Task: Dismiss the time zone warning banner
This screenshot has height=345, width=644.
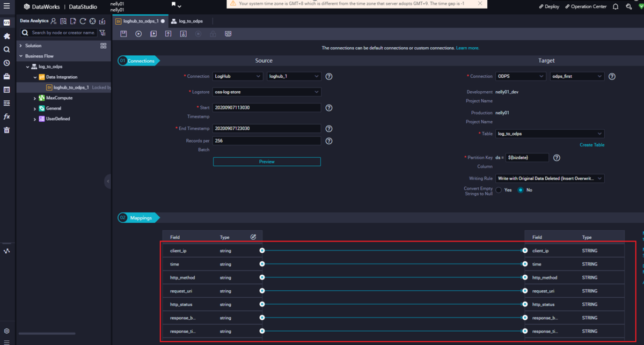Action: pyautogui.click(x=480, y=3)
